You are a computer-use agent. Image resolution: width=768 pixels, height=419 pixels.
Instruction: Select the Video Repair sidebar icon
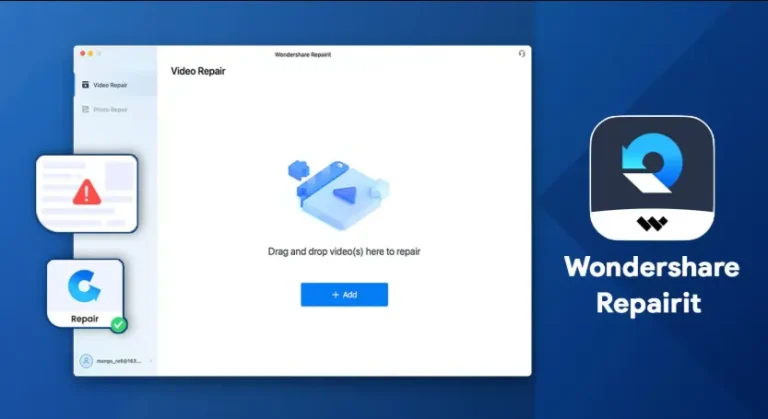point(85,85)
